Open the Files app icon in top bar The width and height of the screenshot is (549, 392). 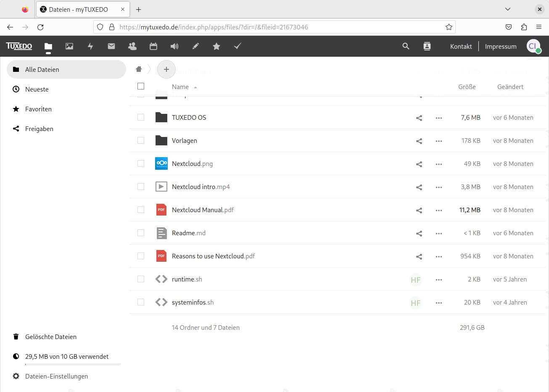(x=48, y=46)
